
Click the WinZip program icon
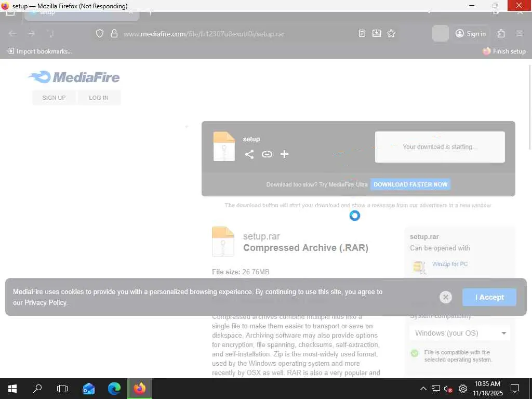pyautogui.click(x=419, y=268)
